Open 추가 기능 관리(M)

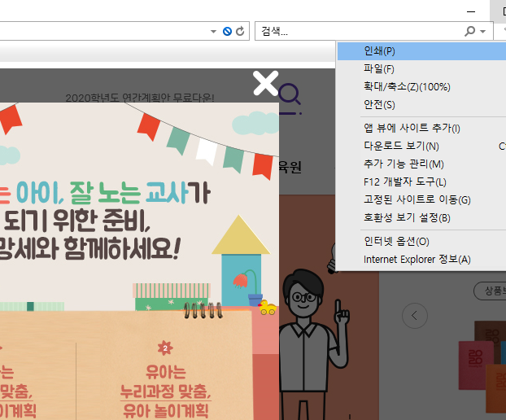point(421,164)
